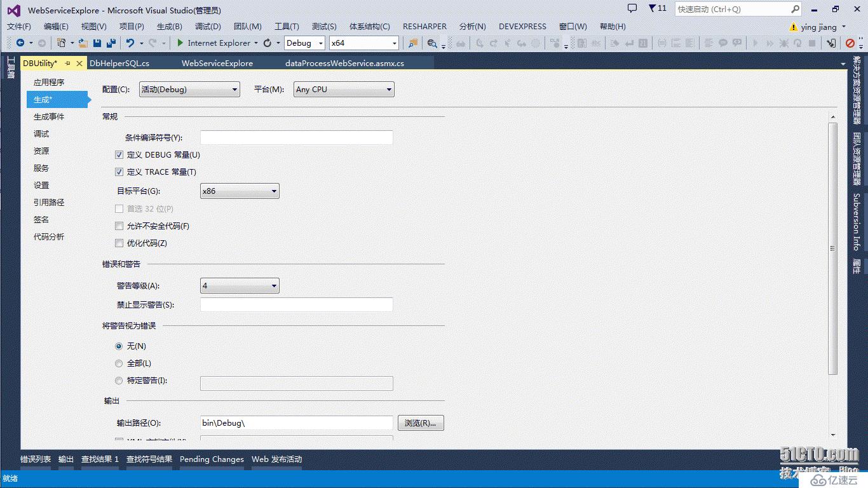This screenshot has height=488, width=868.
Task: Select the 引用路径 reference paths page
Action: [49, 202]
